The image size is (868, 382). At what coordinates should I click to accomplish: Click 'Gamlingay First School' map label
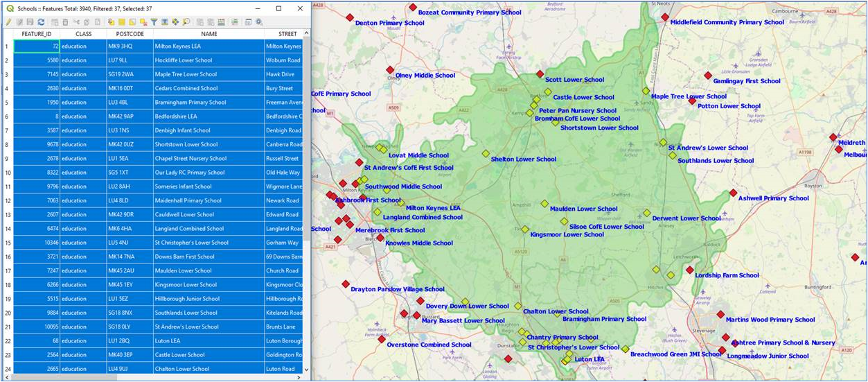pos(747,81)
